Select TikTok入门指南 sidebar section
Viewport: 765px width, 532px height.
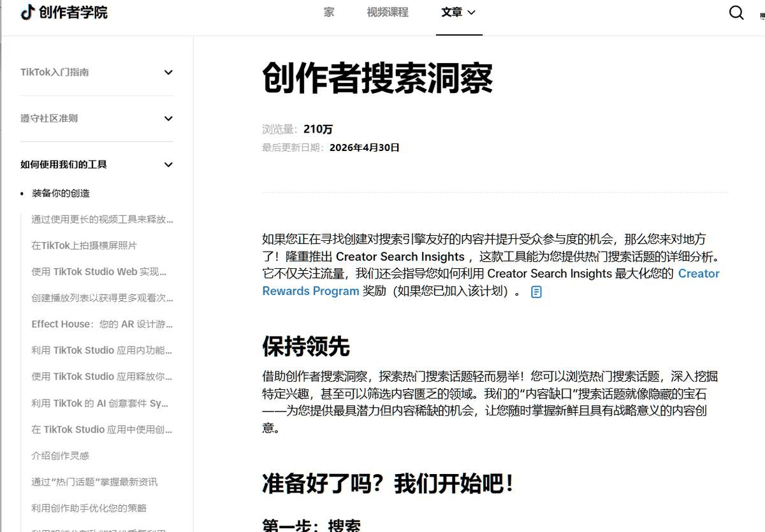tap(55, 73)
